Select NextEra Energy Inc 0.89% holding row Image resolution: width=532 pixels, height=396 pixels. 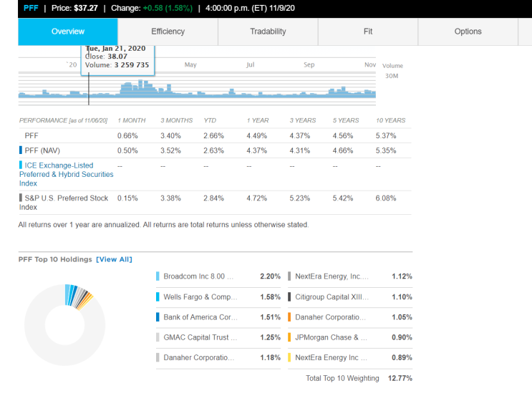[x=350, y=357]
